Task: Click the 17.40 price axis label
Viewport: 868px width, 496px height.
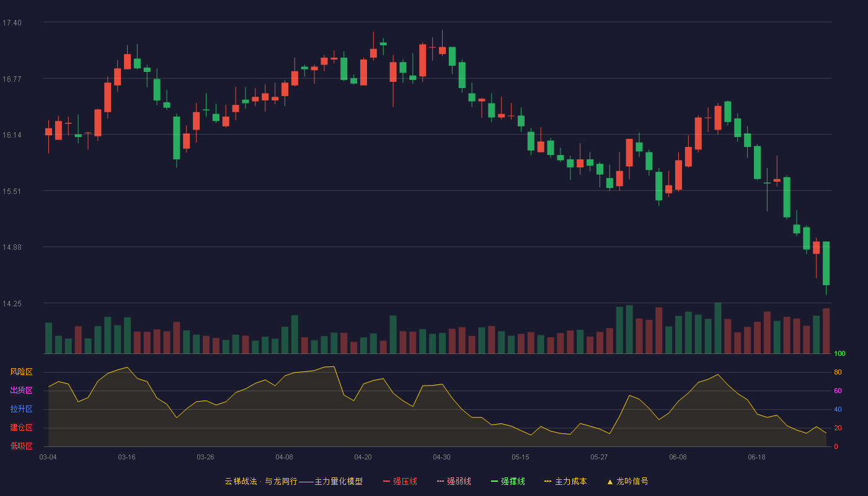Action: click(12, 23)
